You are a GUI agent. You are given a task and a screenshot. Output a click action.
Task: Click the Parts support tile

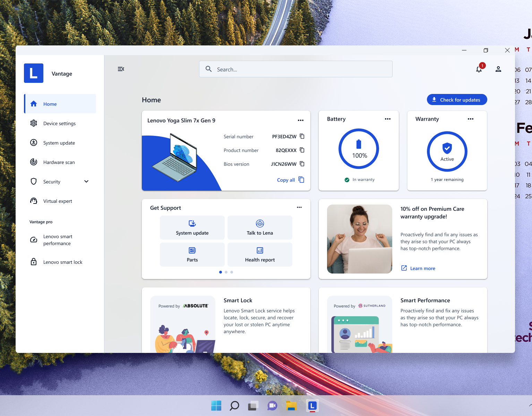(192, 254)
